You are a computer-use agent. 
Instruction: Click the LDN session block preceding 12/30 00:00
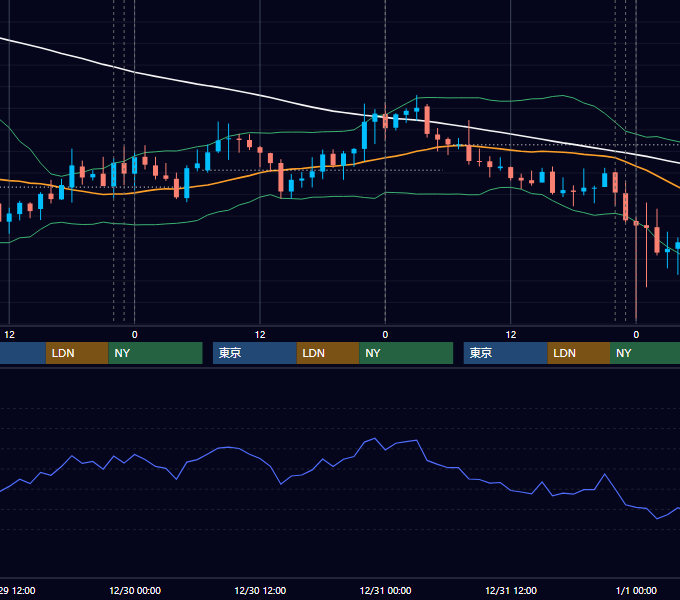pyautogui.click(x=77, y=353)
